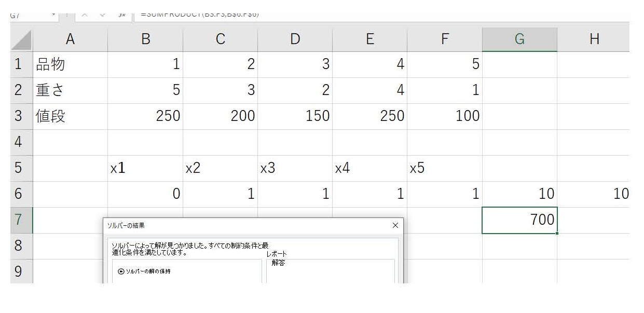Click the cancel X icon in formula bar

[85, 15]
